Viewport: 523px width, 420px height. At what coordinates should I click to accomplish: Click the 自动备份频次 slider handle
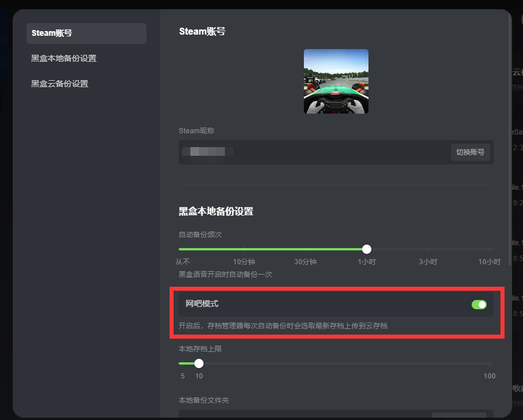(367, 249)
